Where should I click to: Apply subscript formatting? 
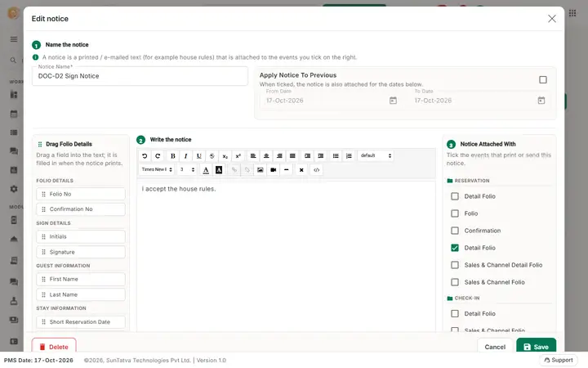(225, 156)
